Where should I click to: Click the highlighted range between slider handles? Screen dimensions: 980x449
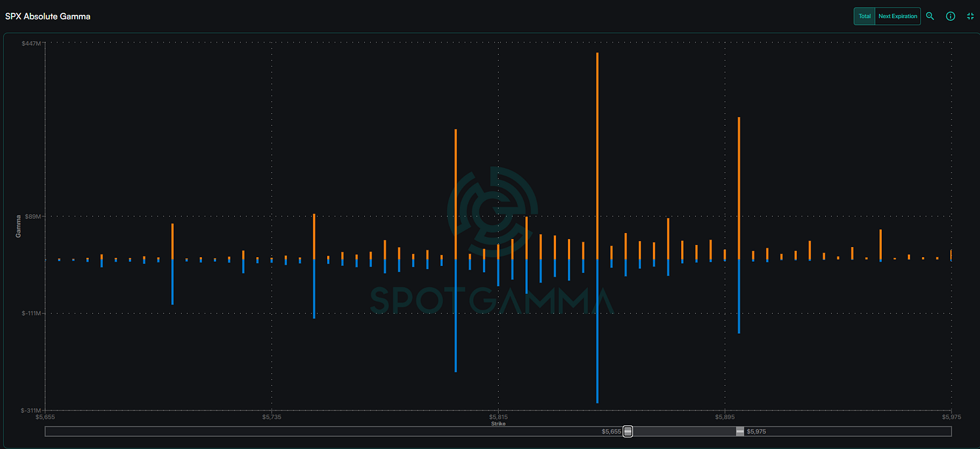(x=684, y=431)
